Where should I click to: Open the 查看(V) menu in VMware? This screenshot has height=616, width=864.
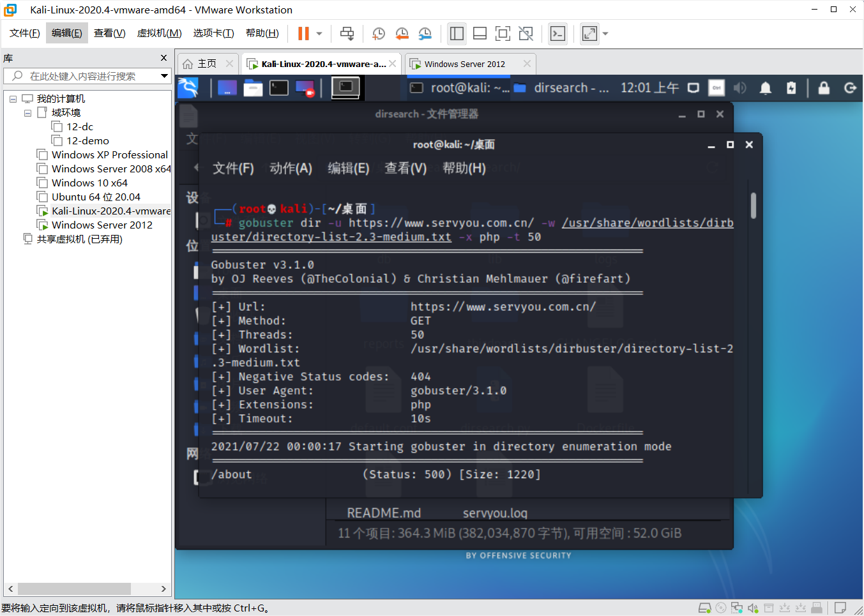point(109,33)
